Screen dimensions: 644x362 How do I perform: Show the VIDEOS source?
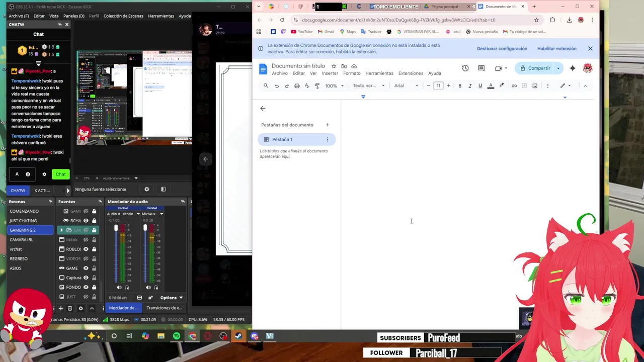86,259
